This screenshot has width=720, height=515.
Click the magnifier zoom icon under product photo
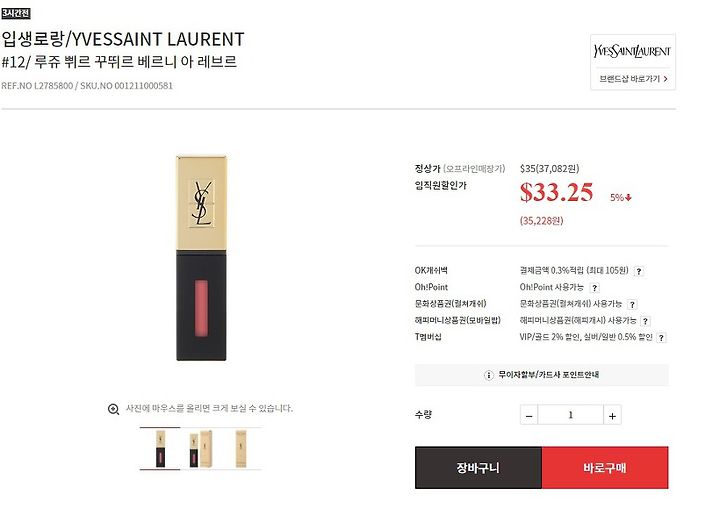click(x=113, y=409)
